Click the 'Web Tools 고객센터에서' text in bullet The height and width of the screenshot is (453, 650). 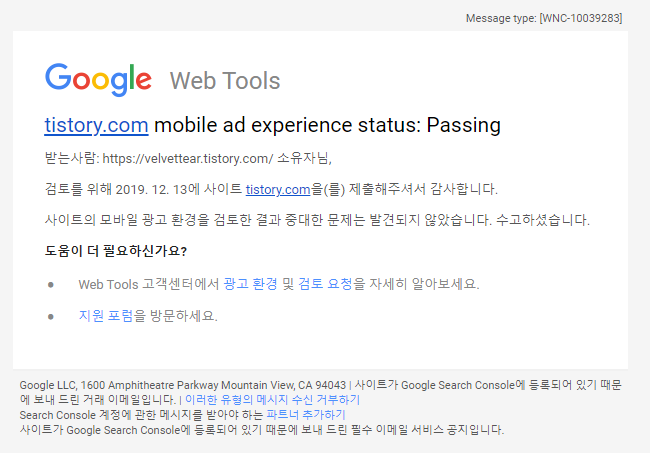[x=148, y=284]
